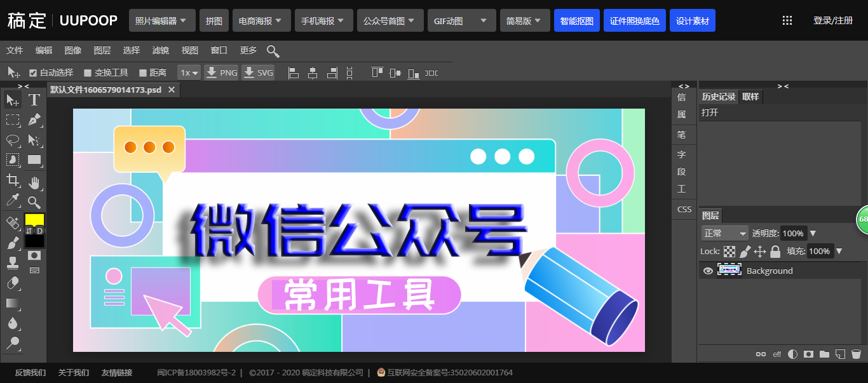
Task: Switch to 取样 tab
Action: point(750,97)
